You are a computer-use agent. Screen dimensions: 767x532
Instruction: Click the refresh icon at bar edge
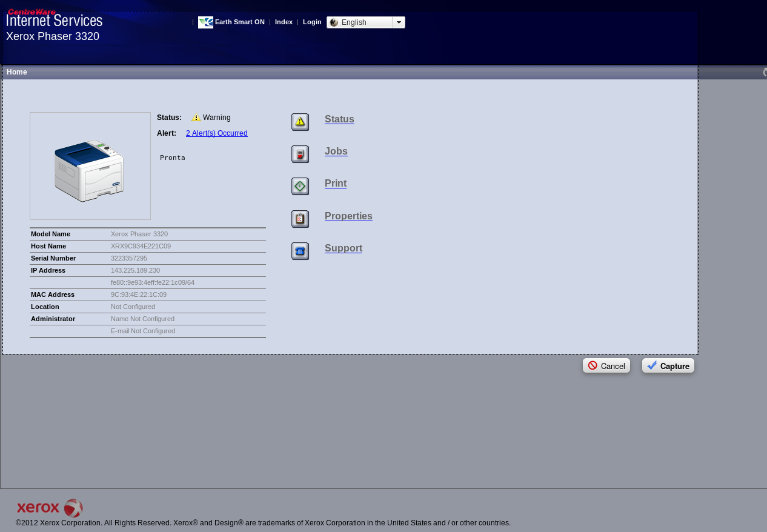point(765,72)
